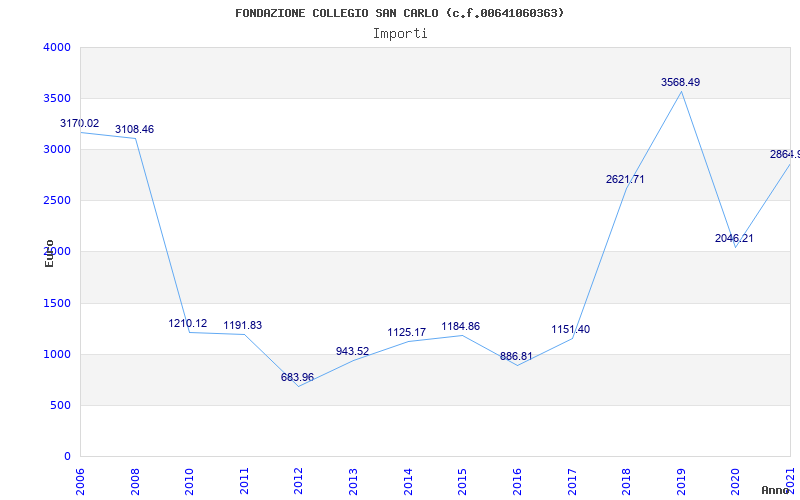Click the x-axis year 2013
The image size is (800, 500).
[x=354, y=482]
